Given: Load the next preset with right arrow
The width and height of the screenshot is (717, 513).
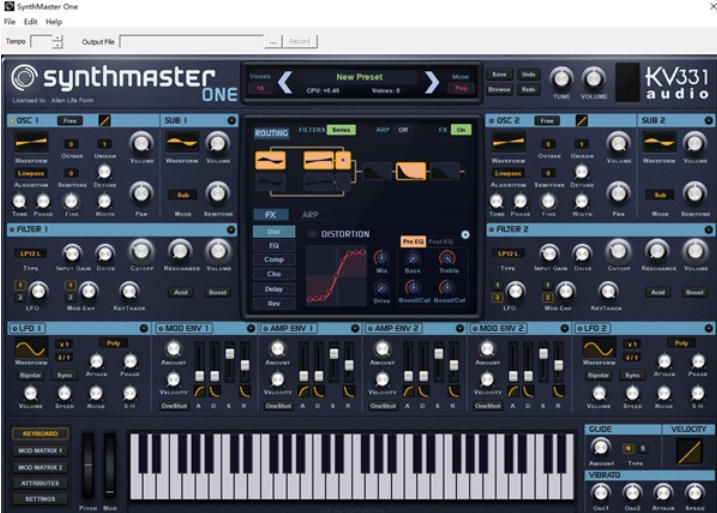Looking at the screenshot, I should pos(432,83).
